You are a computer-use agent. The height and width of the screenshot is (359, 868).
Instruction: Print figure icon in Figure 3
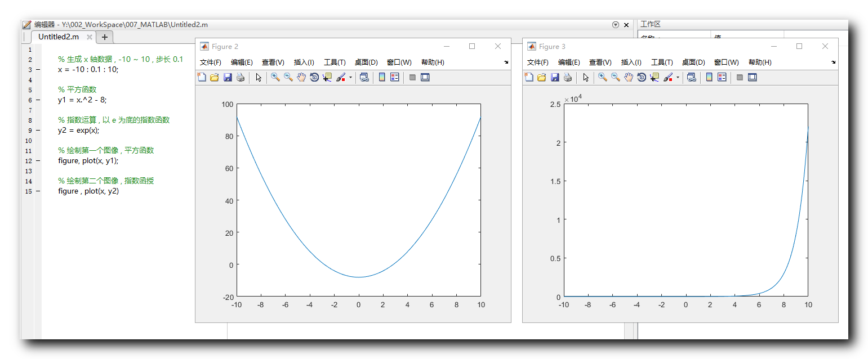coord(568,77)
